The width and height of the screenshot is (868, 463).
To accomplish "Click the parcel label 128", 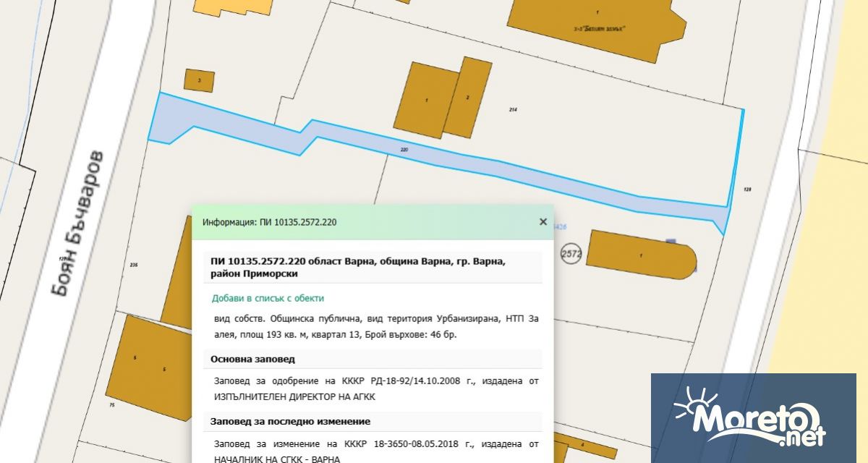I will click(748, 189).
